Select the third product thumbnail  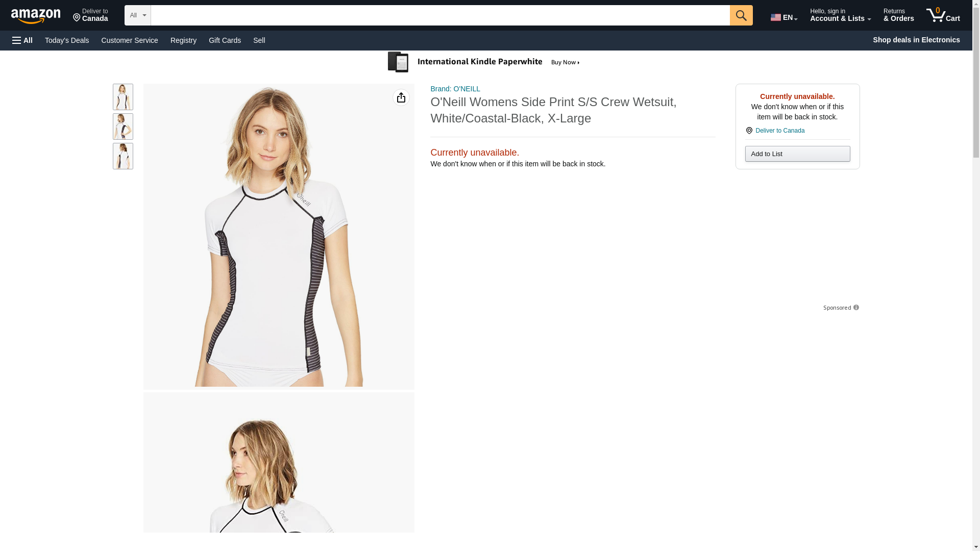(x=123, y=156)
